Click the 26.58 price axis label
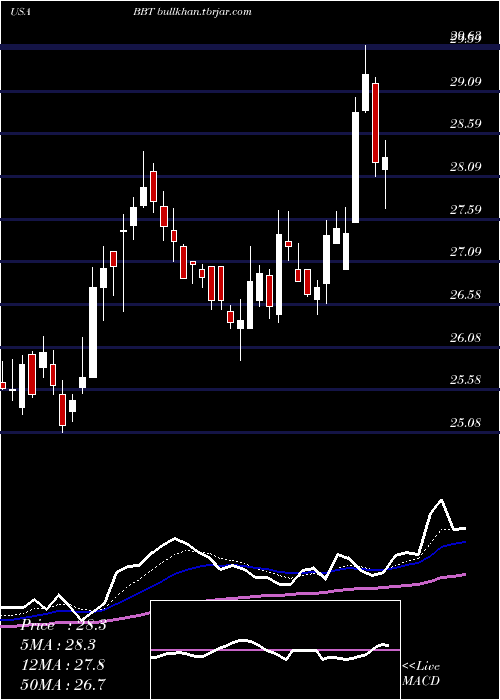This screenshot has height=700, width=500. (465, 295)
